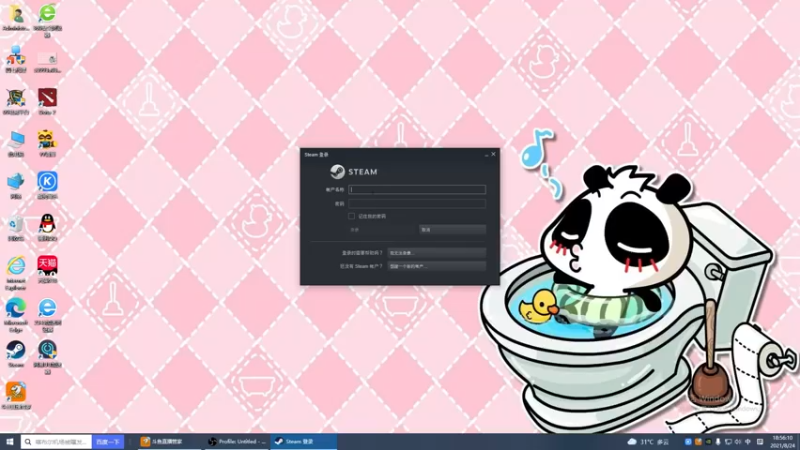Click the clock and date in taskbar

click(782, 442)
